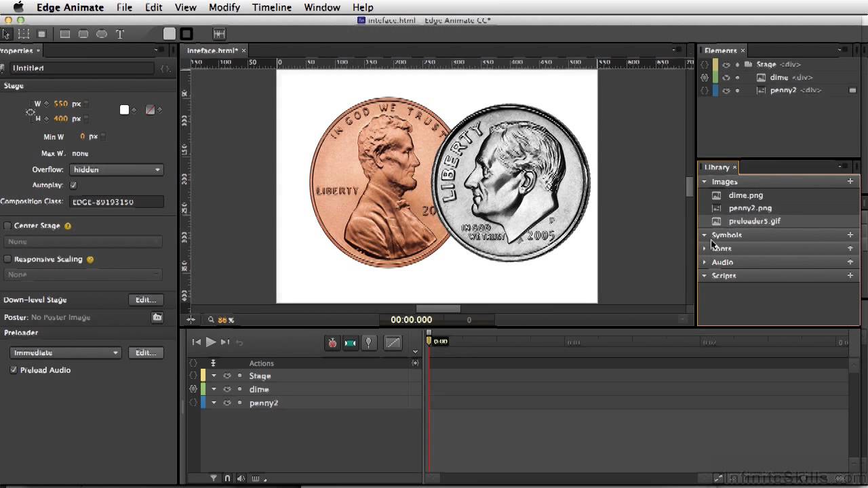868x488 pixels.
Task: Collapse the penny2 layer in timeline
Action: pos(214,403)
